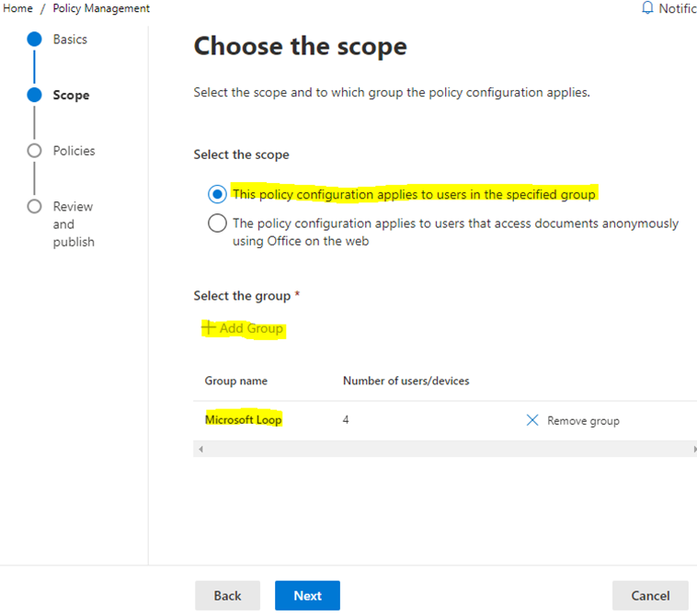Click the Group name column header

[x=235, y=381]
